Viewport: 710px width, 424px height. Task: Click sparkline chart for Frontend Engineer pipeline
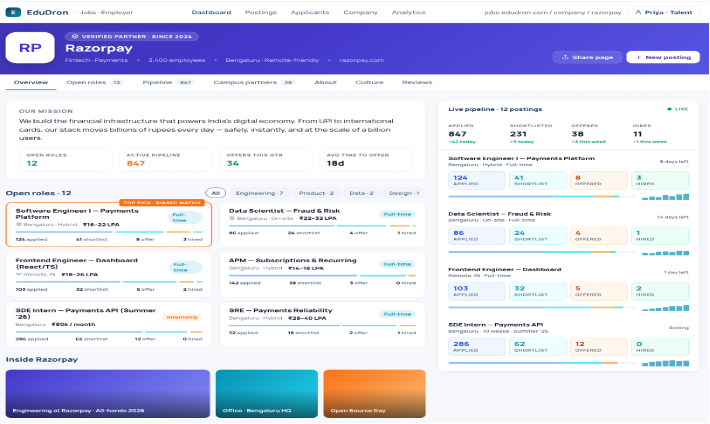[666, 308]
